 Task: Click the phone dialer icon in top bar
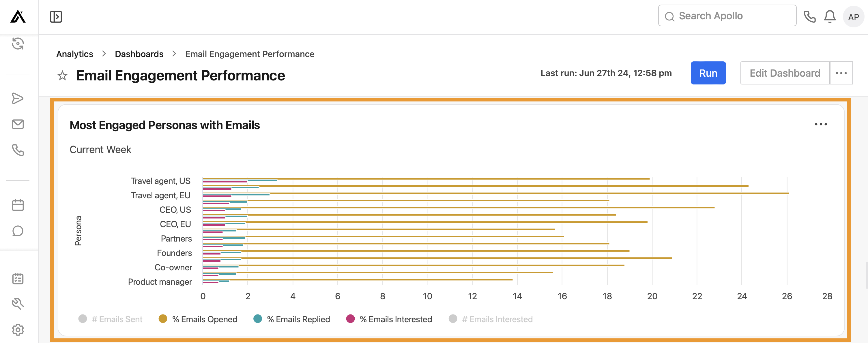[809, 16]
